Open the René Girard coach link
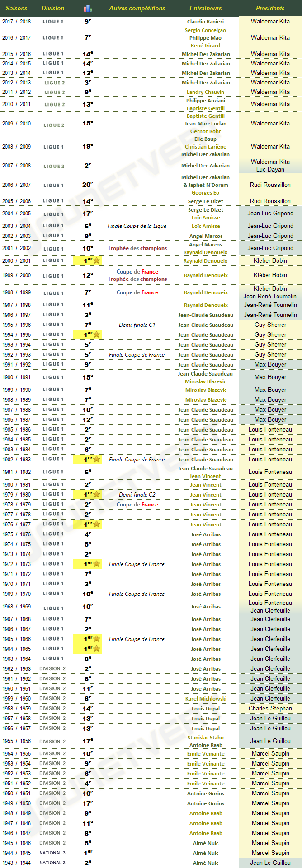Image resolution: width=302 pixels, height=868 pixels. [x=206, y=46]
